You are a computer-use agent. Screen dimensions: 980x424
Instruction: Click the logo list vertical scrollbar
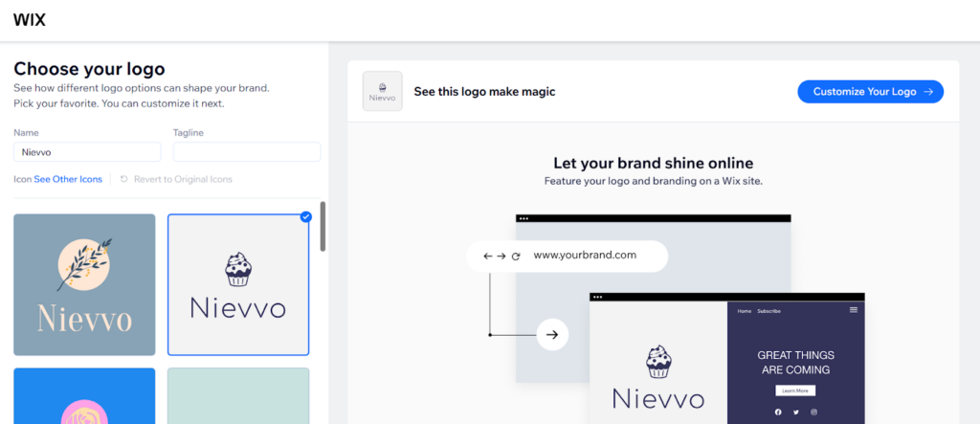tap(323, 227)
